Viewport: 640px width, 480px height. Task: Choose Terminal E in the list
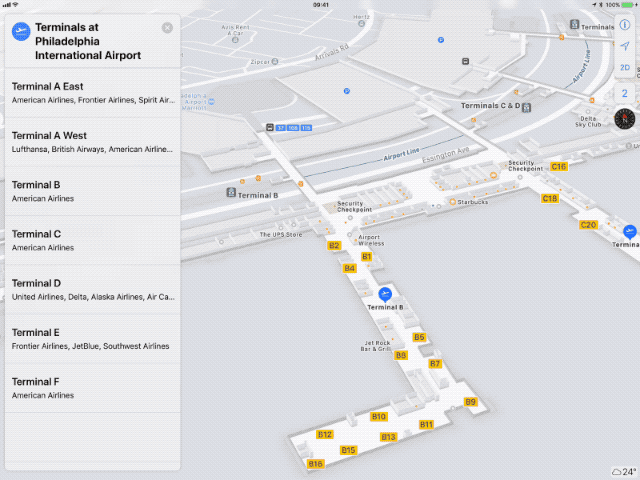coord(93,339)
